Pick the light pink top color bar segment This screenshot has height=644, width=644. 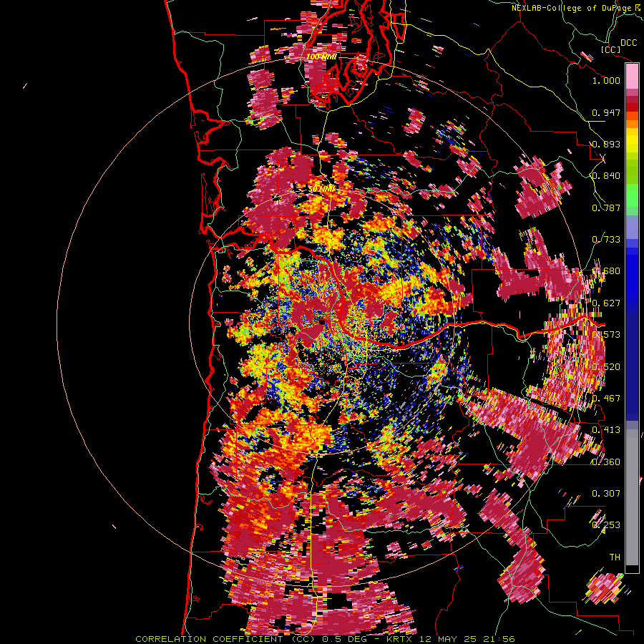tap(632, 76)
